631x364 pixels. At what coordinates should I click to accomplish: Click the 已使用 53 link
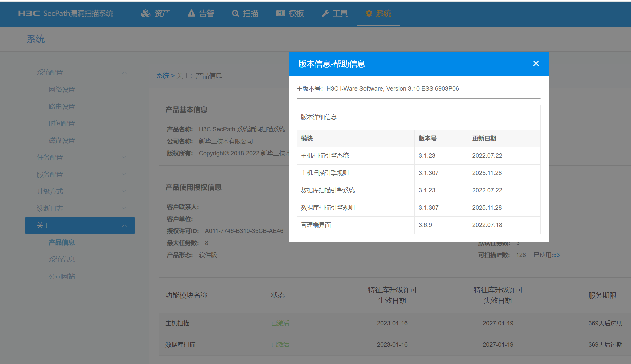556,255
